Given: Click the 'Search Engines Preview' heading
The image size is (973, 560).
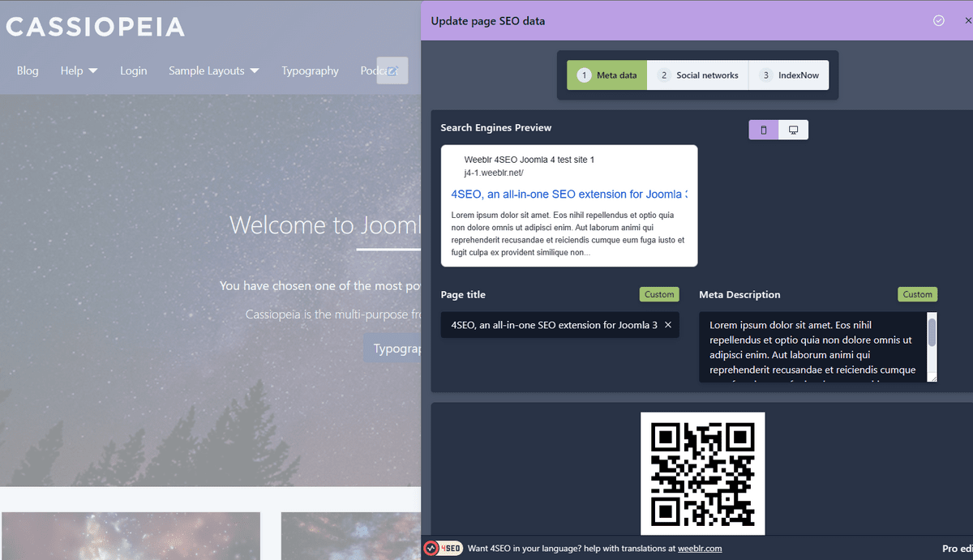Looking at the screenshot, I should point(496,127).
